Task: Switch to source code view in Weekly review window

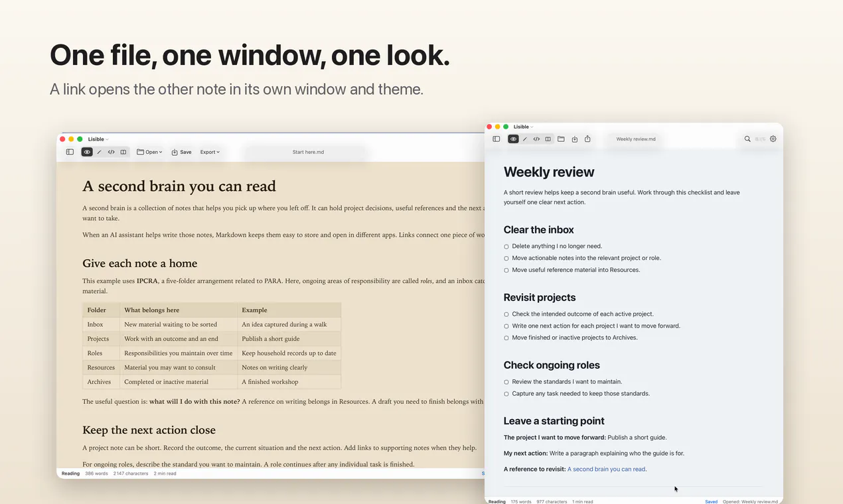Action: coord(536,139)
